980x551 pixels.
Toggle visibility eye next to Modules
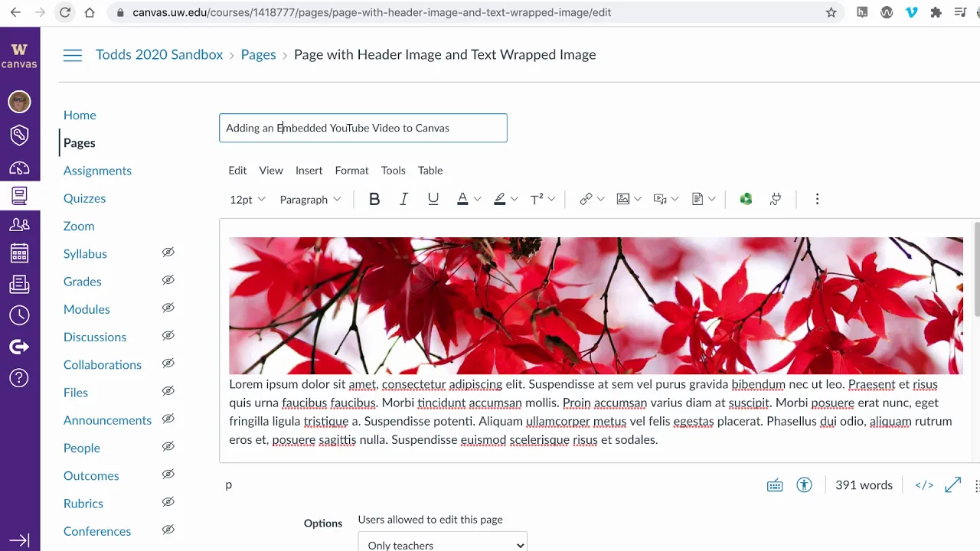[168, 308]
